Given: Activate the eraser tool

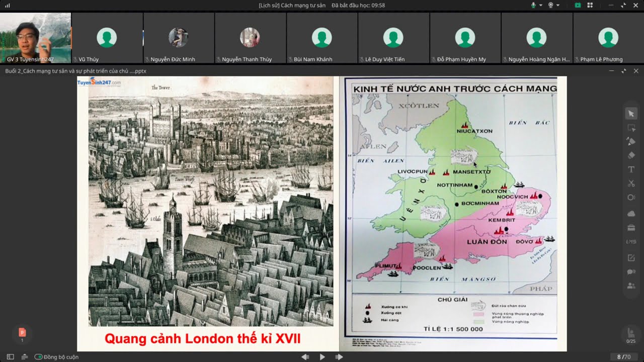Looking at the screenshot, I should click(631, 155).
